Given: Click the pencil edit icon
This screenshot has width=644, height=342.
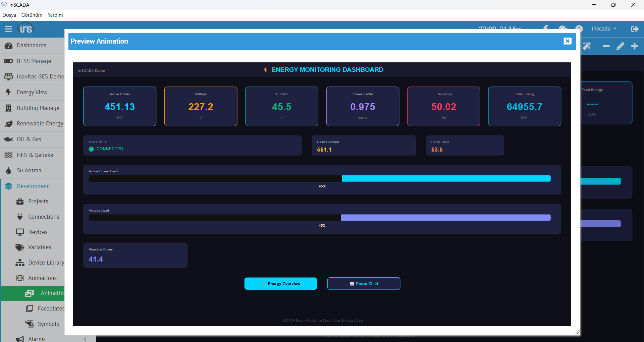Looking at the screenshot, I should [x=620, y=46].
